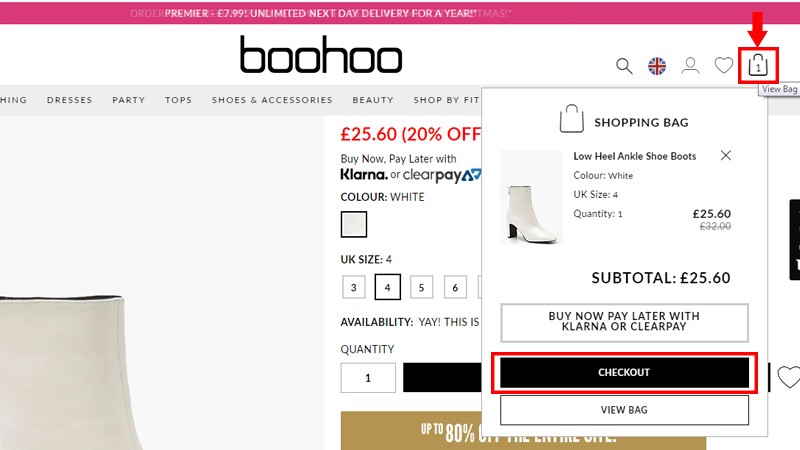Screen dimensions: 800x450
Task: Open the Shoes & Accessories menu
Action: pos(272,100)
